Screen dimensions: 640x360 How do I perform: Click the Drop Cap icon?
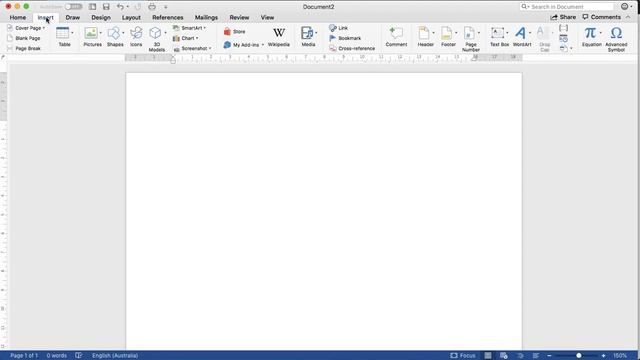click(x=543, y=33)
